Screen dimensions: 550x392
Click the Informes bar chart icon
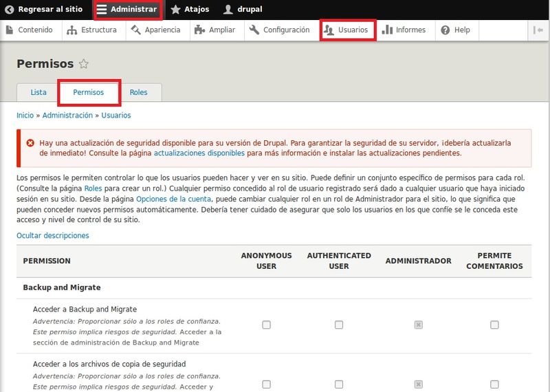[387, 30]
